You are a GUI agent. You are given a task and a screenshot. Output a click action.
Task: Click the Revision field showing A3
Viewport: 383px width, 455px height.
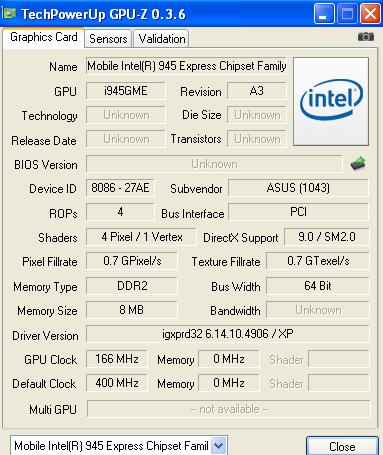point(257,91)
